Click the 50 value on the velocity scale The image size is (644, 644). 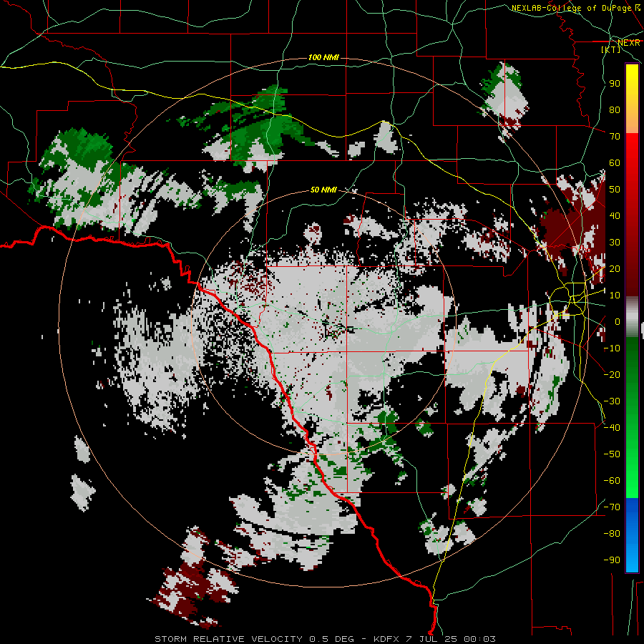click(615, 190)
